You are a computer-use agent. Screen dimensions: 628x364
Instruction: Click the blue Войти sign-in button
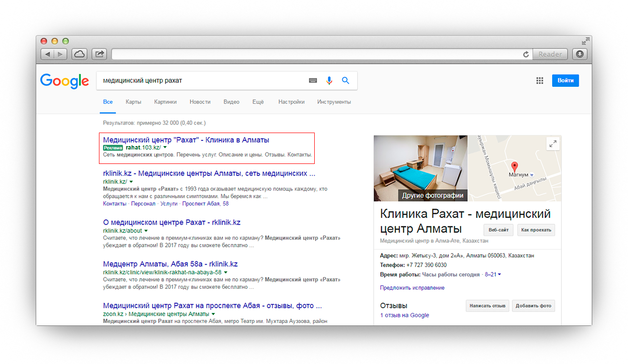point(565,81)
